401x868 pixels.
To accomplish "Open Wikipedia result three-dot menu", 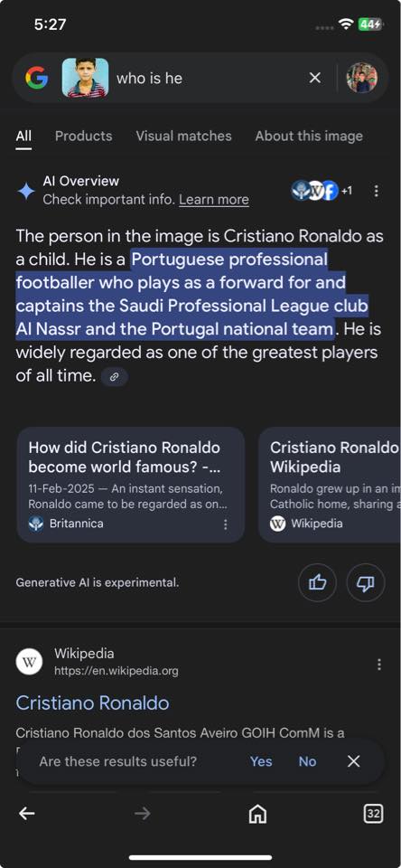I will 379,665.
